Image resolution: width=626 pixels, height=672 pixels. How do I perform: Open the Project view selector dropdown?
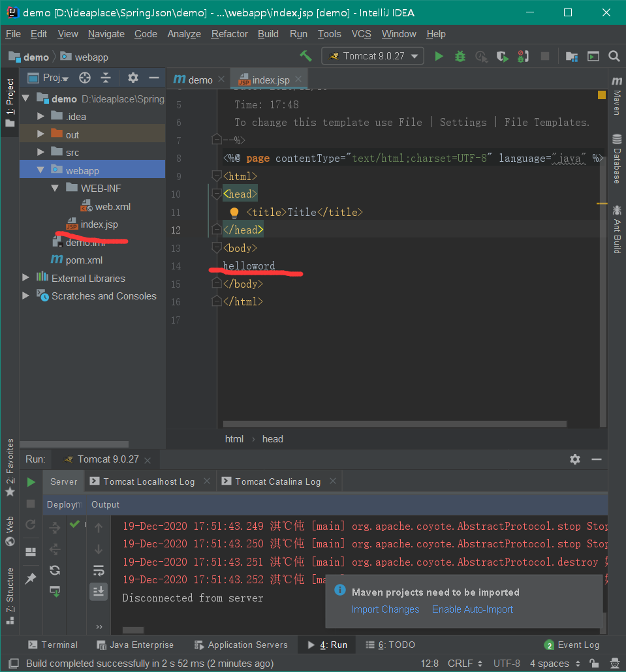click(x=48, y=78)
